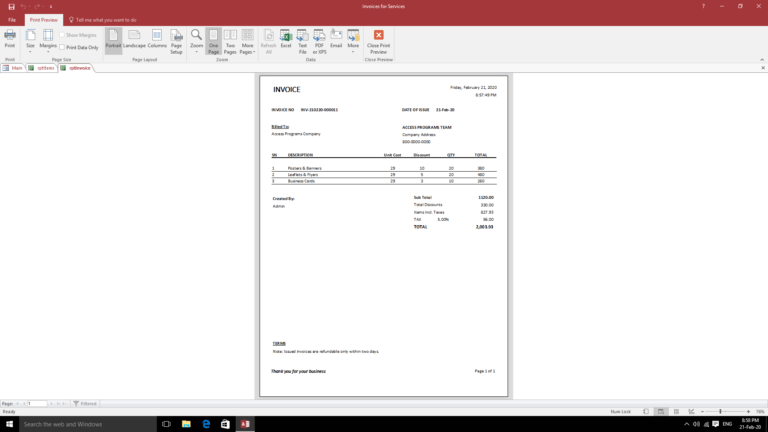This screenshot has width=768, height=432.
Task: Switch to Two Pages view
Action: click(x=230, y=41)
